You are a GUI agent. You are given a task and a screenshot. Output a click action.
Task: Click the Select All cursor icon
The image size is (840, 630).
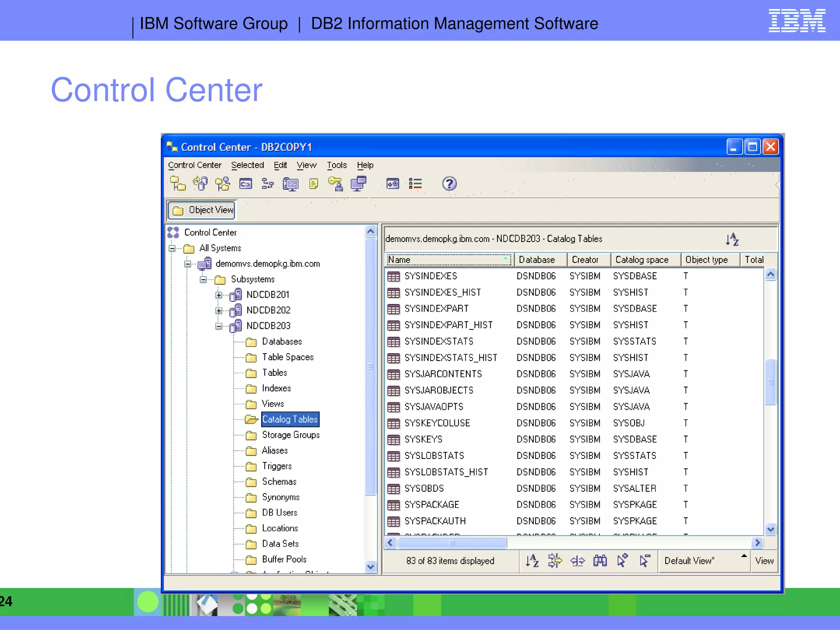click(x=622, y=560)
